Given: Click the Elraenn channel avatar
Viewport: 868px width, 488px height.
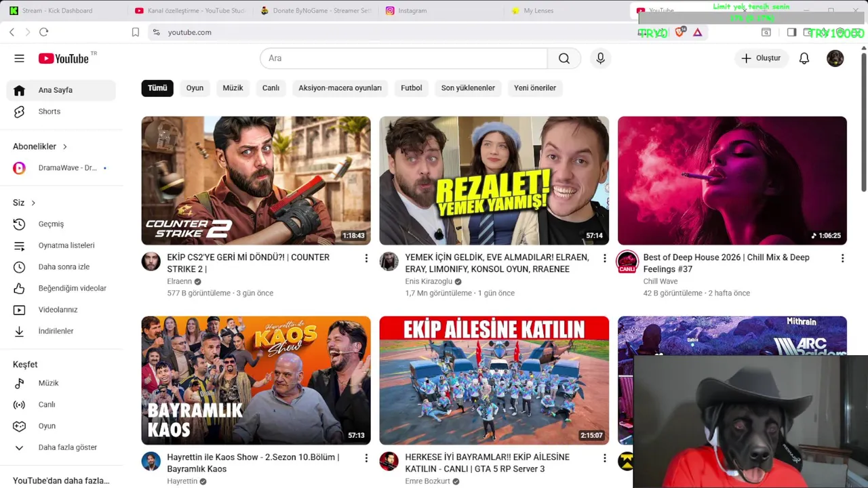Looking at the screenshot, I should point(151,262).
